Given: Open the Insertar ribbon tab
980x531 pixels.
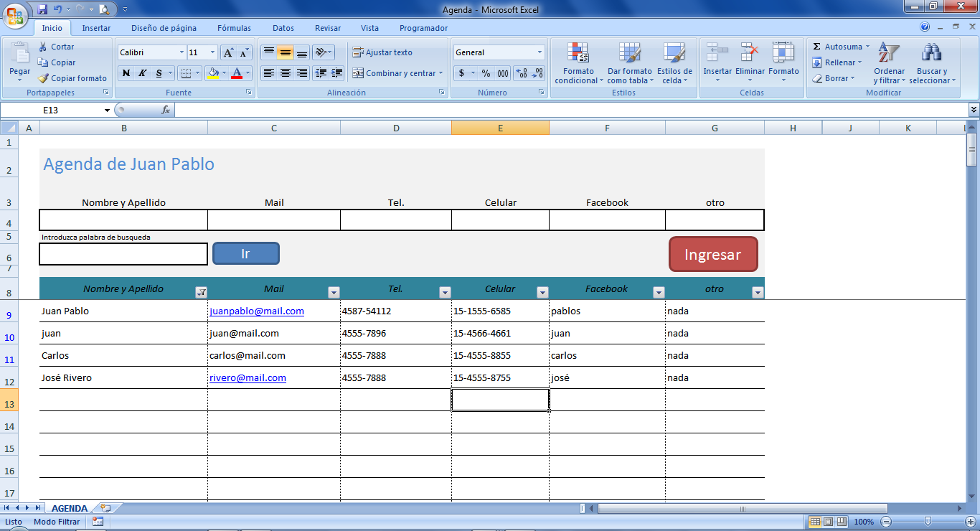Looking at the screenshot, I should 96,28.
